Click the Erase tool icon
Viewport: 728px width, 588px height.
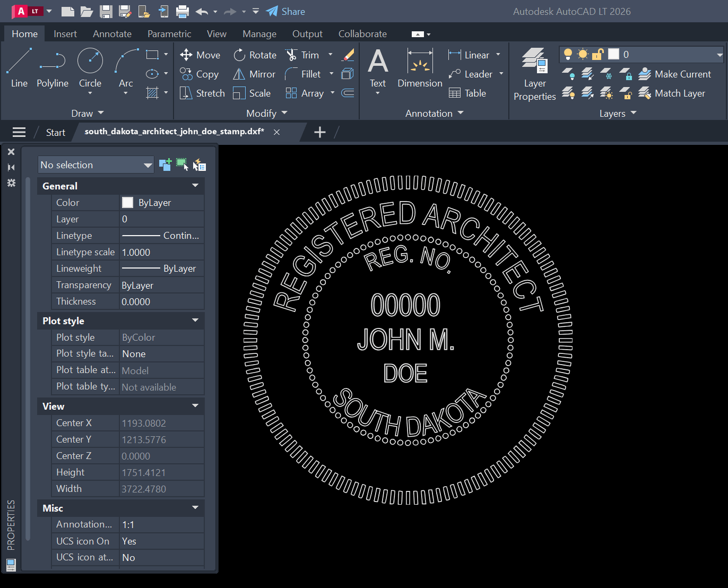coord(348,55)
